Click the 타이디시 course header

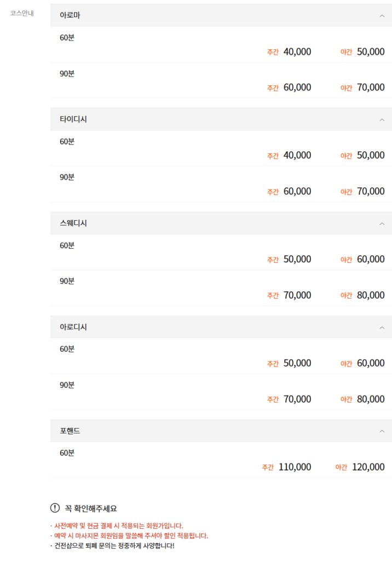pyautogui.click(x=73, y=119)
